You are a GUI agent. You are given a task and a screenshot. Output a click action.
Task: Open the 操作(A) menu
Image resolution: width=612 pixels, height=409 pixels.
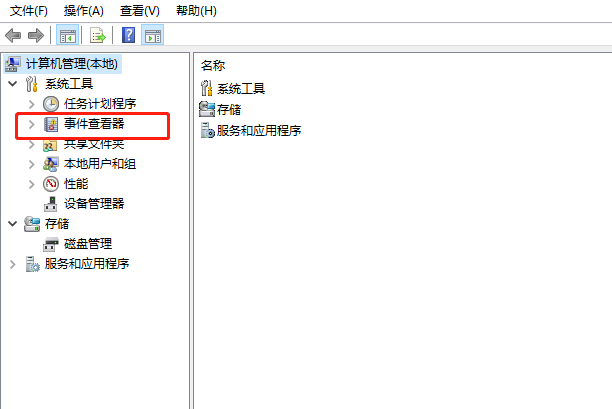point(84,11)
